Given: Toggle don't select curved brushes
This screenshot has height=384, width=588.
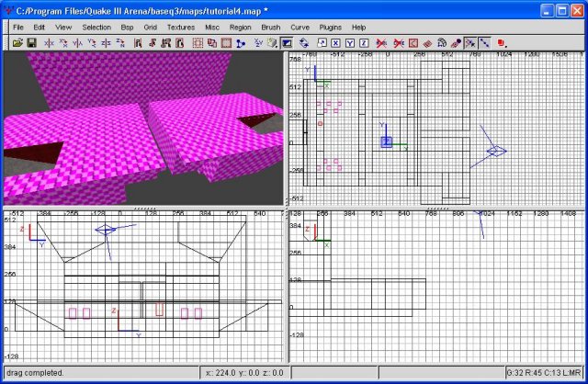Looking at the screenshot, I should (x=399, y=43).
